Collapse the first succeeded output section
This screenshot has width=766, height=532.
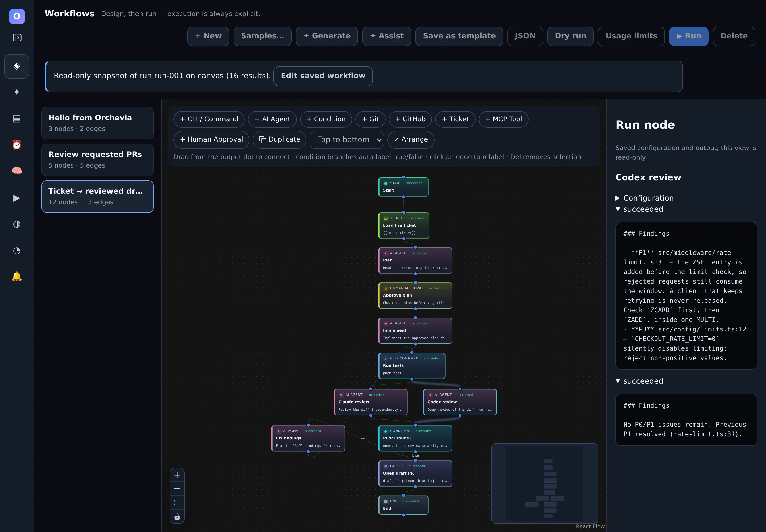pyautogui.click(x=639, y=209)
